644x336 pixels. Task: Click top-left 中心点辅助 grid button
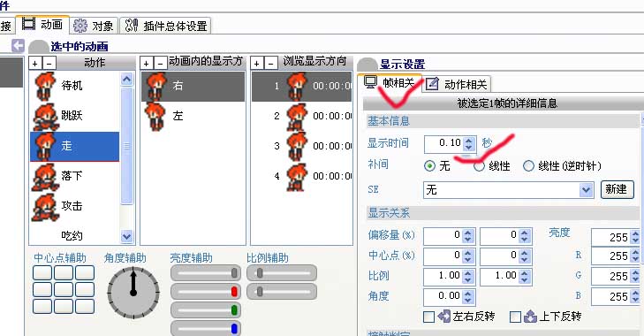(42, 273)
